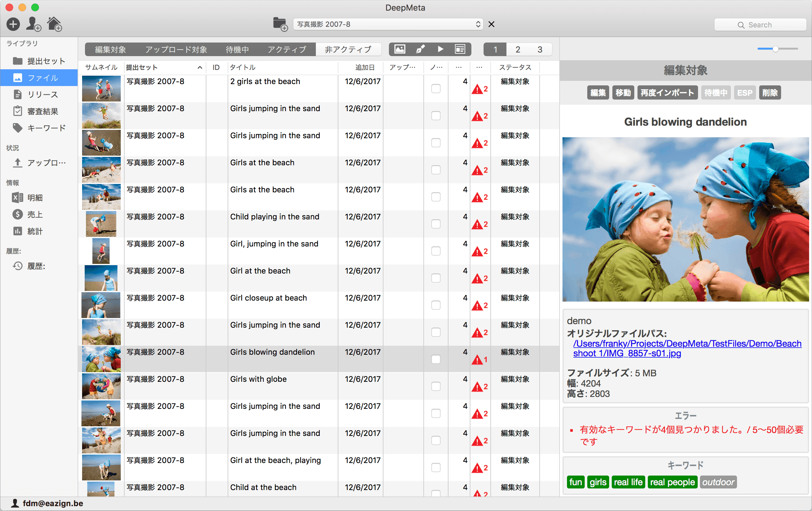This screenshot has width=812, height=511.
Task: Click the 'outdoor' suggested keyword tag
Action: click(718, 482)
